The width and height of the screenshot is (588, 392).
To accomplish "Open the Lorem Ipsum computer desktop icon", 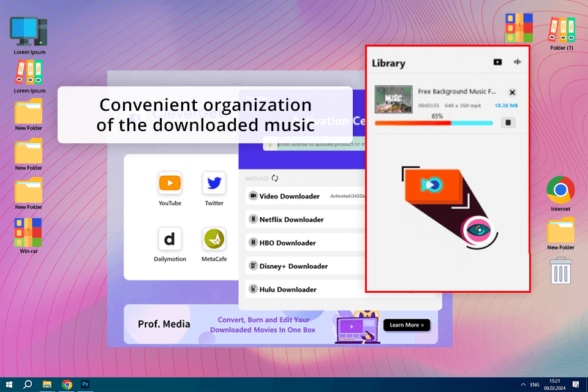I will click(x=29, y=36).
